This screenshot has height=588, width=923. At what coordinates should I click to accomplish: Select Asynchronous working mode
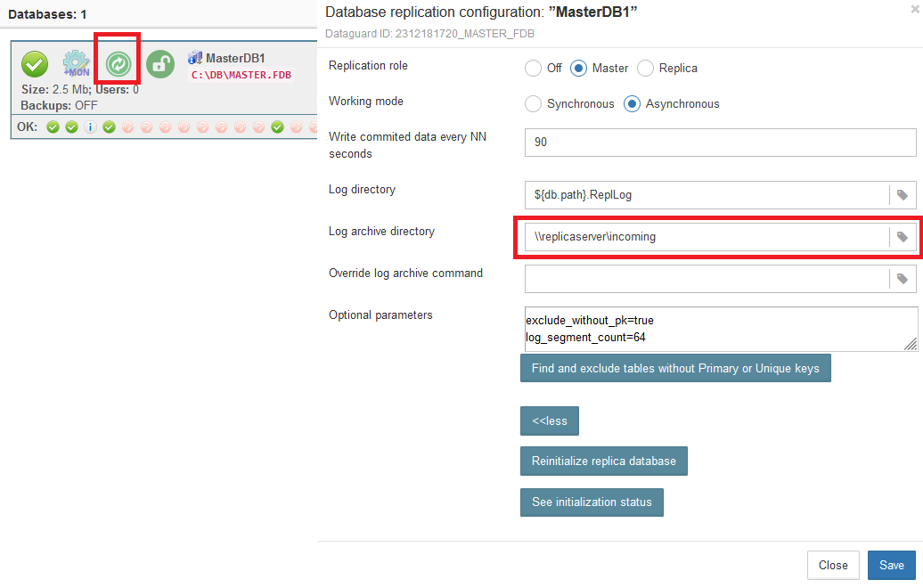point(633,104)
